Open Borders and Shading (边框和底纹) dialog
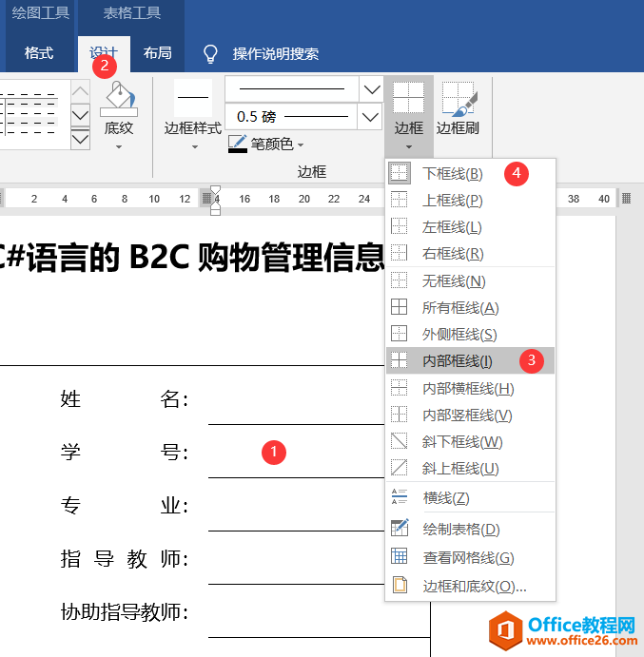644x657 pixels. [474, 587]
